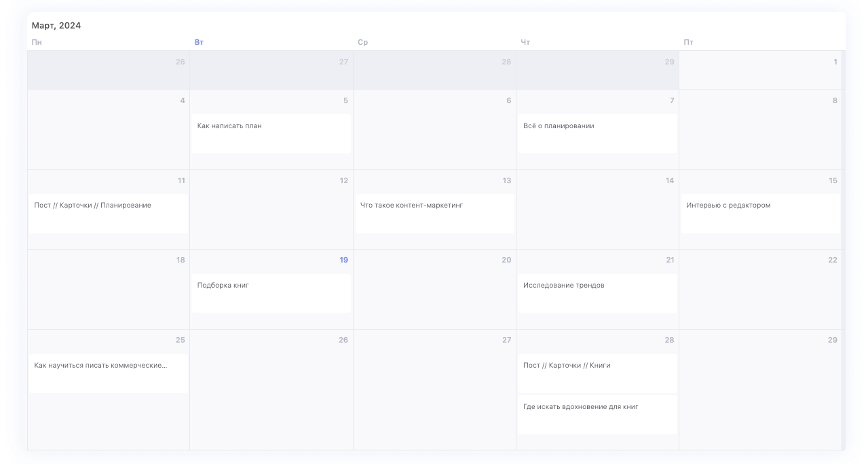Open "Как научиться писать коммерческие…" entry
Viewport: 868px width, 464px height.
[109, 373]
